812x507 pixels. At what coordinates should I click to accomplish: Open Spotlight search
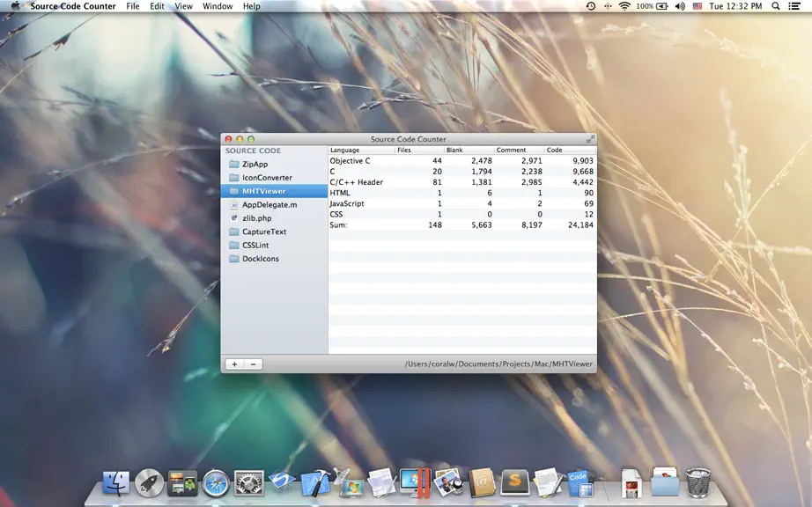(x=776, y=6)
